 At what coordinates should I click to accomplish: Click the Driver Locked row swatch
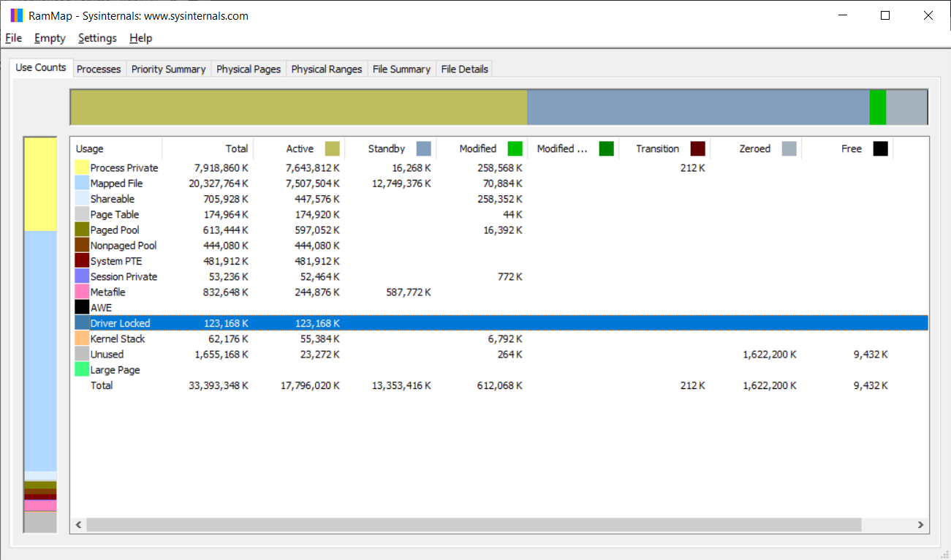[82, 323]
